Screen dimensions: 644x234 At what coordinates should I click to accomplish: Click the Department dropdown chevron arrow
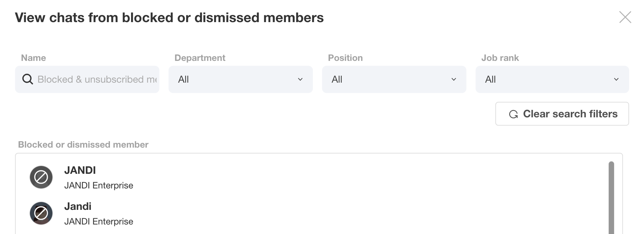tap(300, 79)
